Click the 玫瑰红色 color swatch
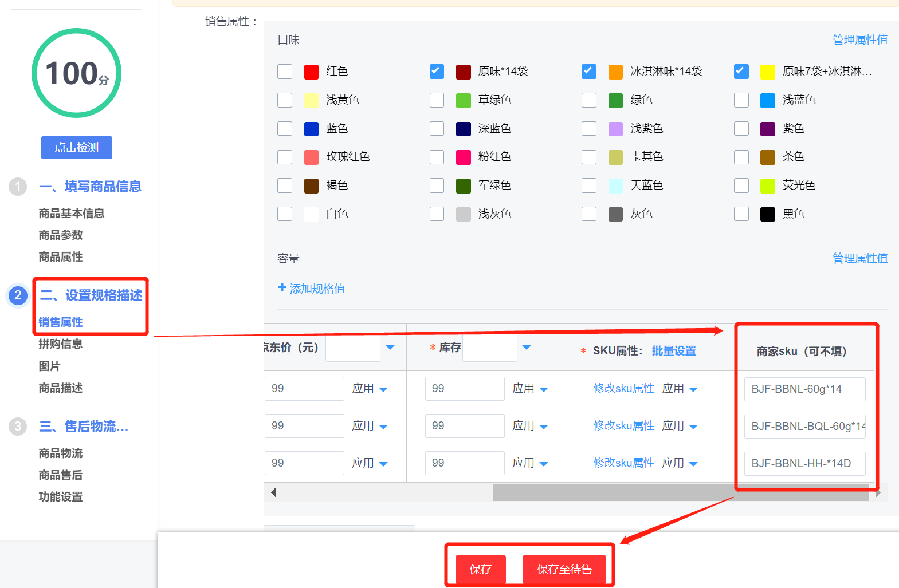The height and width of the screenshot is (588, 899). click(x=311, y=157)
